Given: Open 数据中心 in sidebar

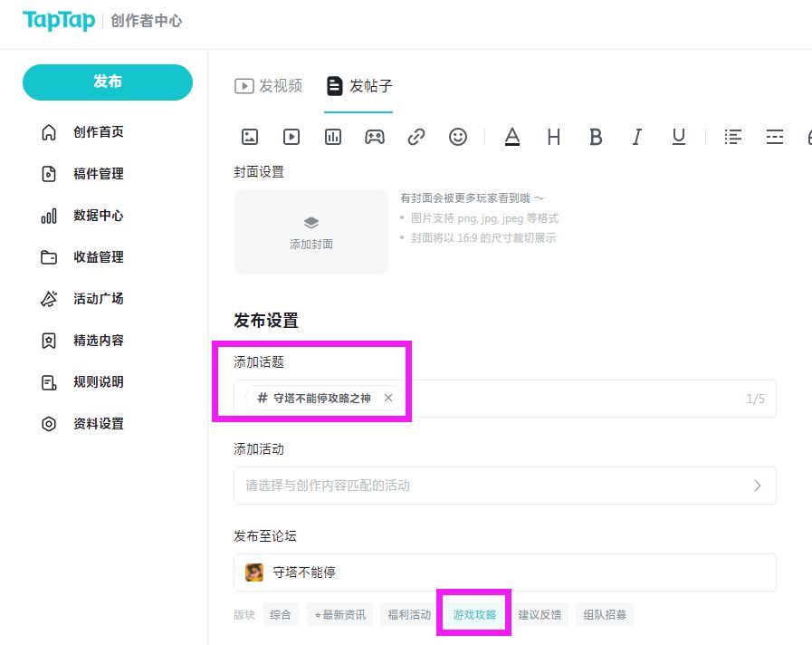Looking at the screenshot, I should (99, 216).
